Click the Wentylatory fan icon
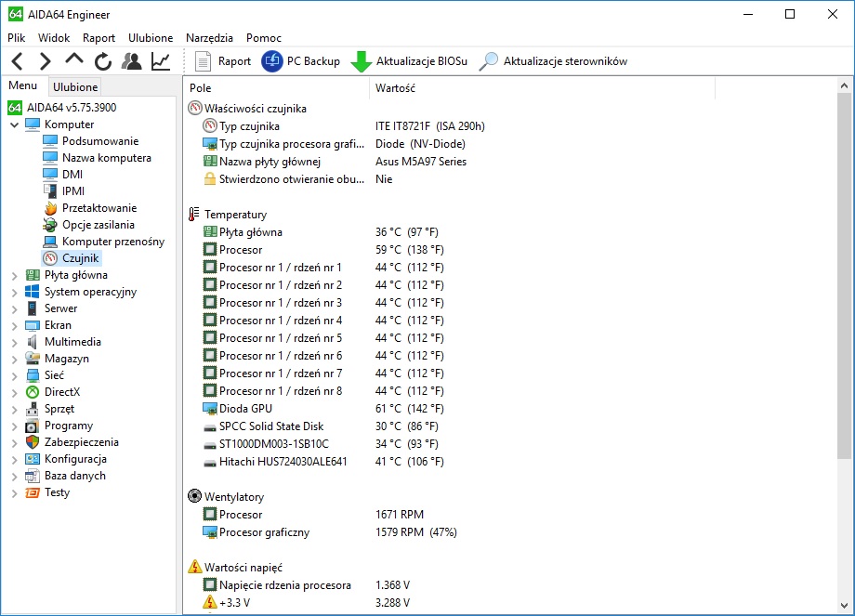This screenshot has height=616, width=855. [194, 496]
